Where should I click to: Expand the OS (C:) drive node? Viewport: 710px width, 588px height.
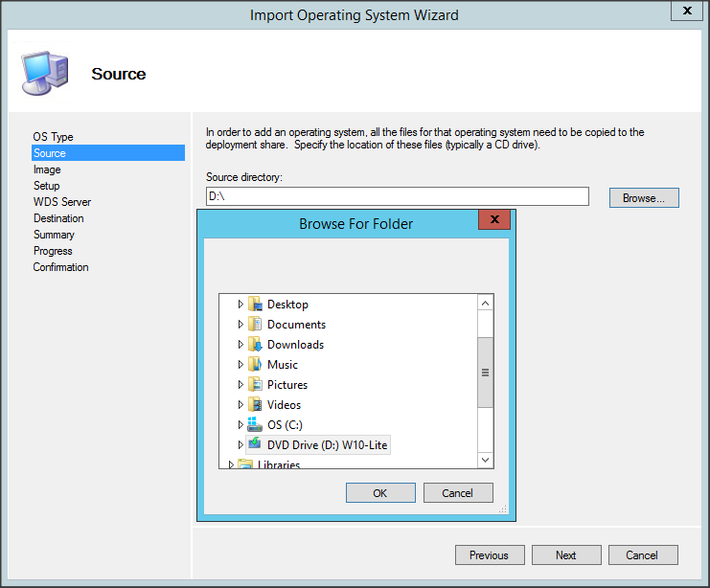(x=241, y=424)
